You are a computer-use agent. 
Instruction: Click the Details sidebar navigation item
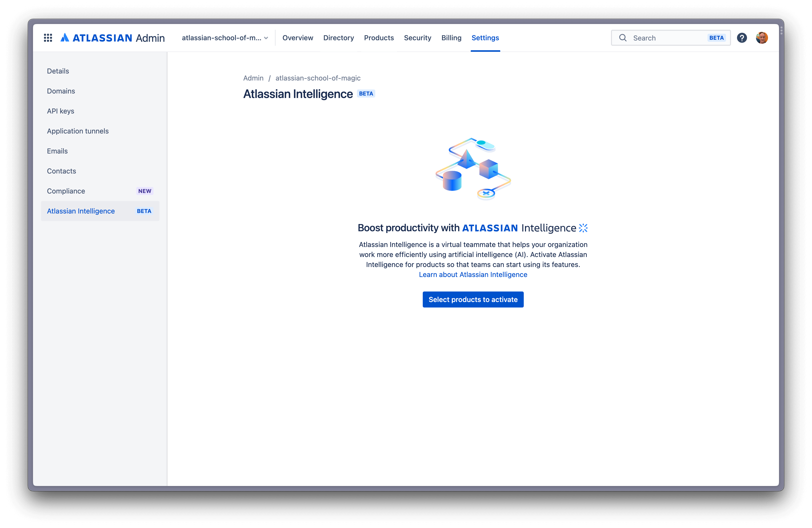(57, 70)
